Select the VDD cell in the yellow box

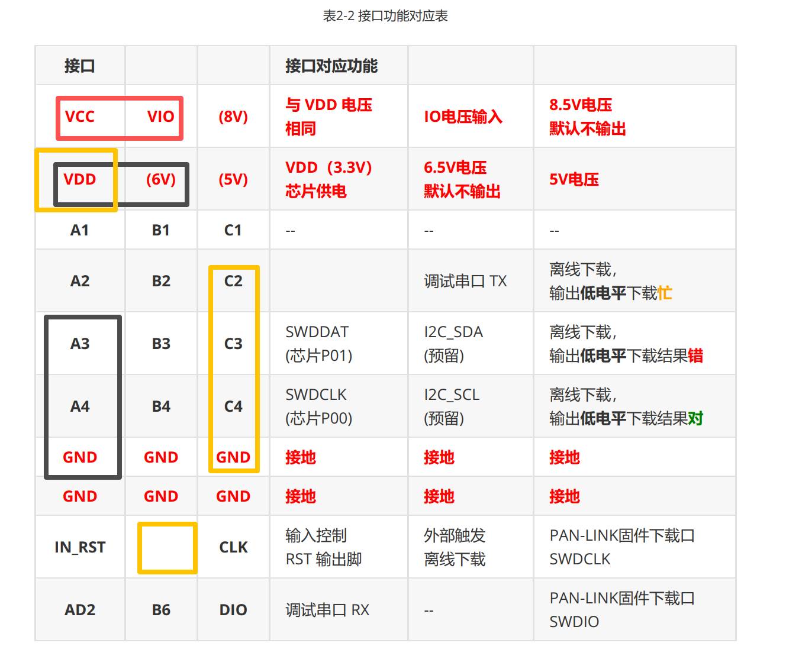80,179
